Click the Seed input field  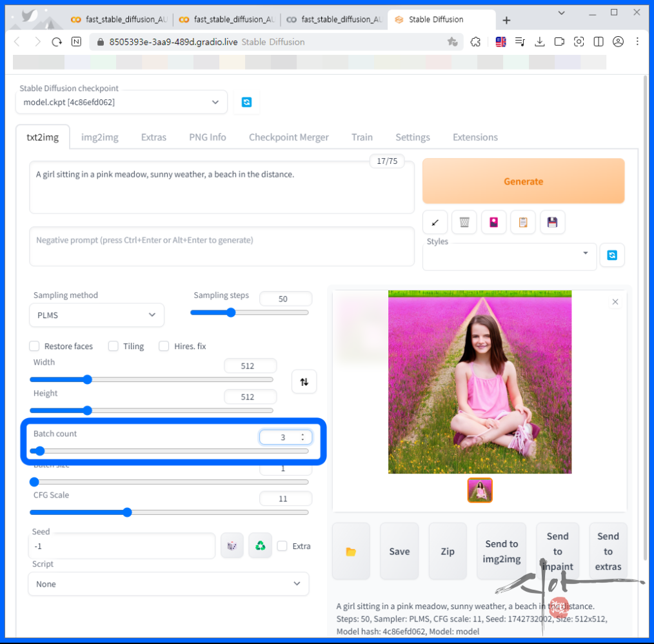pyautogui.click(x=122, y=546)
